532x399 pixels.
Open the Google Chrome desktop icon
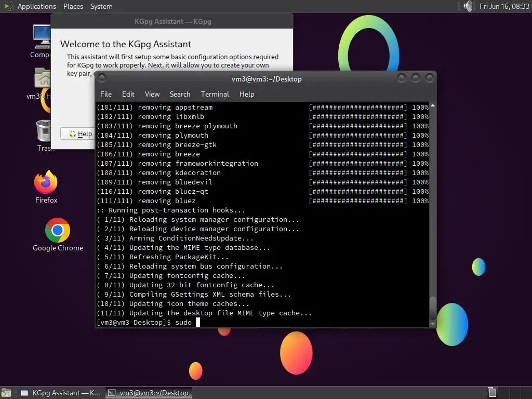[58, 235]
